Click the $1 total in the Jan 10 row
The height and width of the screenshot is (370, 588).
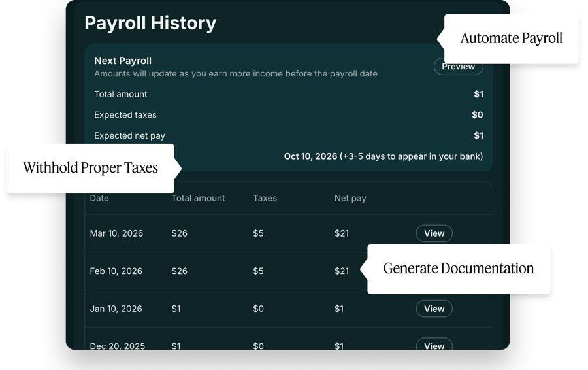tap(176, 309)
